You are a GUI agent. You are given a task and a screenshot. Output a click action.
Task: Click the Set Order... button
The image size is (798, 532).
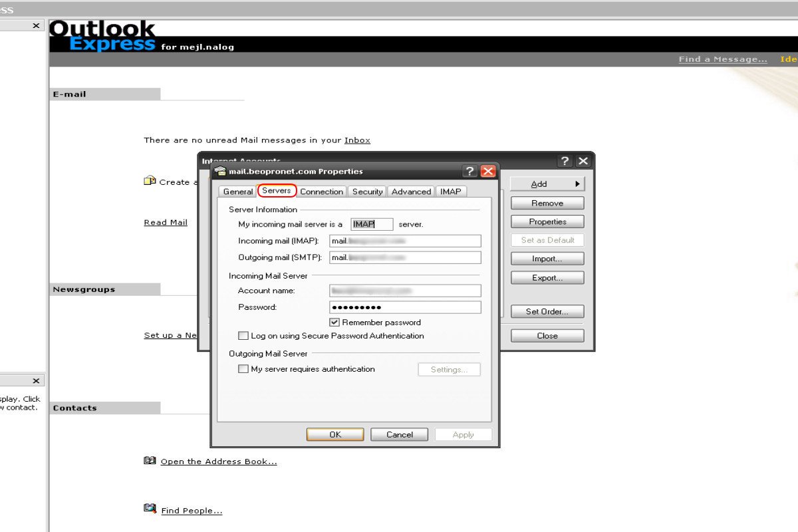[x=547, y=311]
